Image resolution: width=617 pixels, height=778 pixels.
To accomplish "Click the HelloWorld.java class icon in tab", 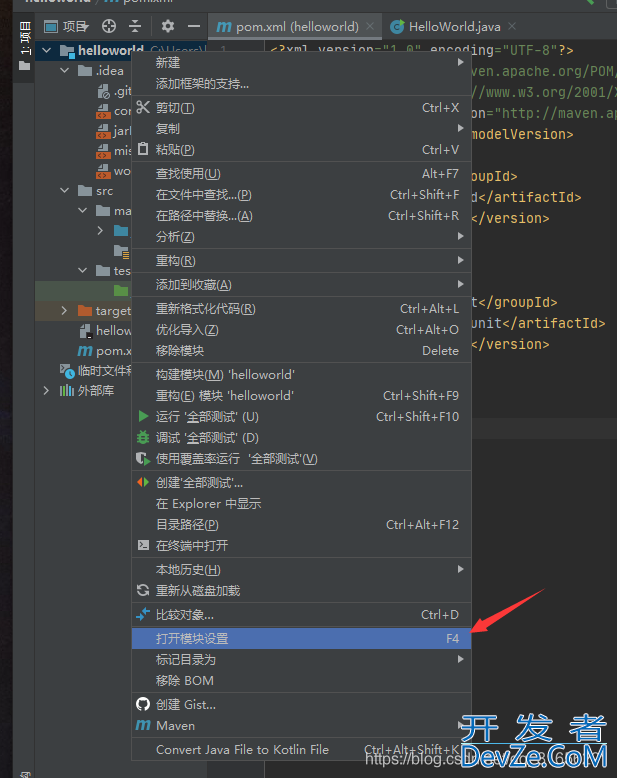I will click(x=397, y=26).
